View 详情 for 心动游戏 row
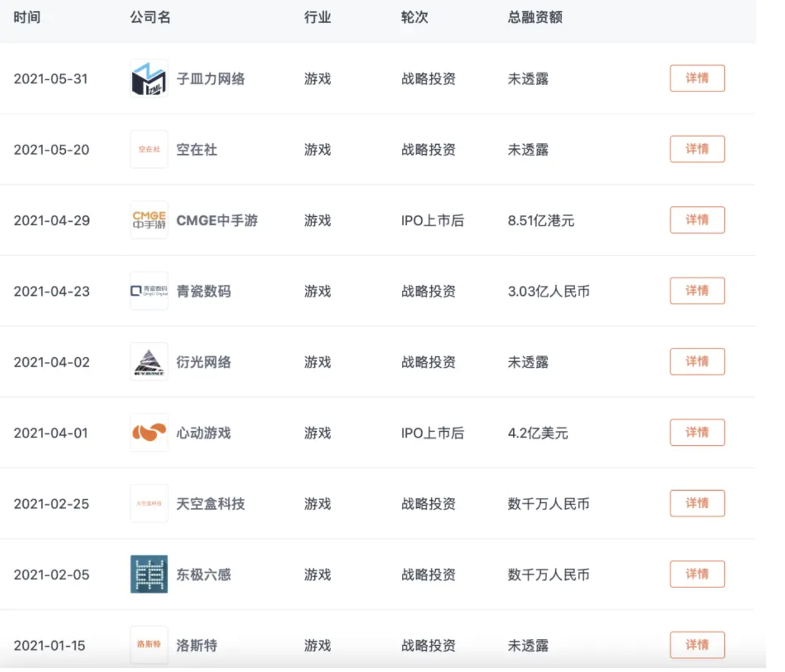This screenshot has height=672, width=785. pyautogui.click(x=697, y=432)
